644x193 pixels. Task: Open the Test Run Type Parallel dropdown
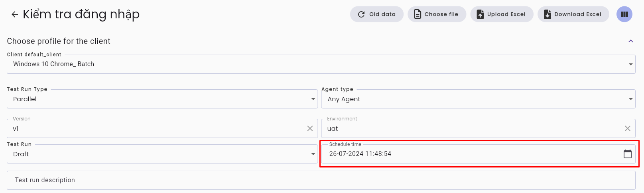[x=162, y=99]
